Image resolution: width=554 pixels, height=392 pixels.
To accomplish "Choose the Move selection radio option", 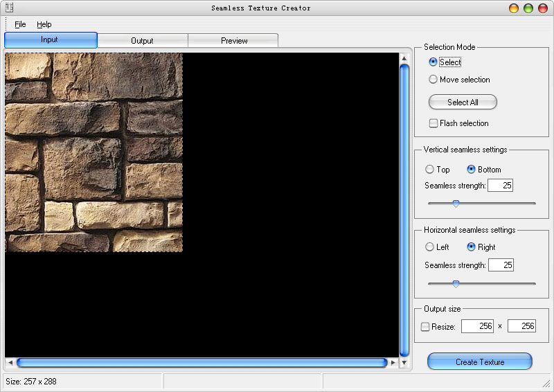I will tap(434, 80).
